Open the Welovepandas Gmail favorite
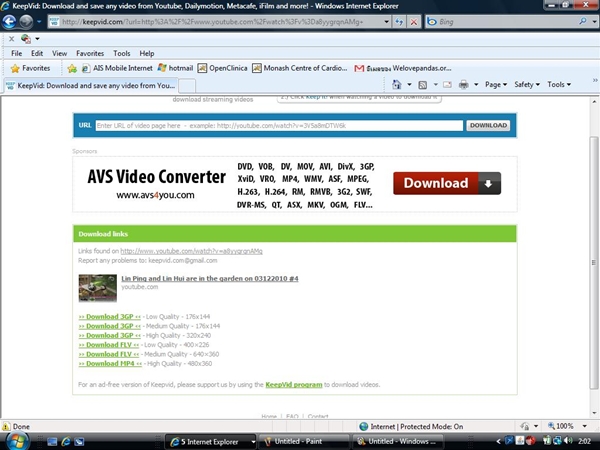Screen dimensions: 600x450 point(403,68)
